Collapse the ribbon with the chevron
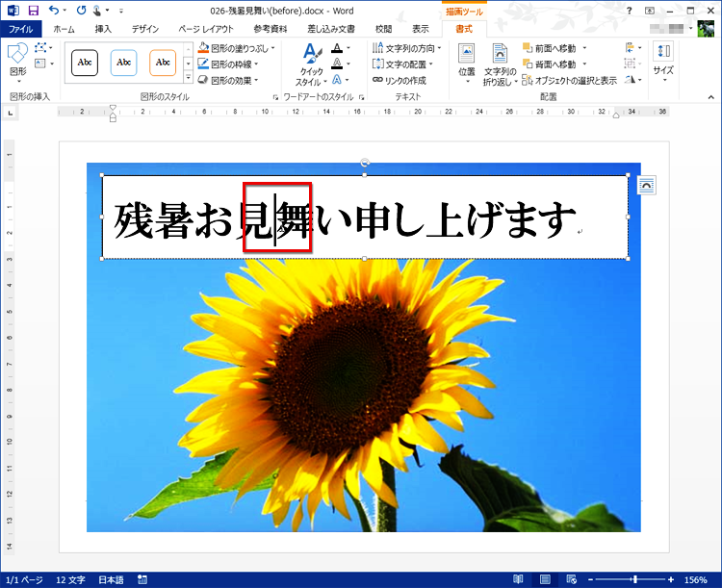The height and width of the screenshot is (588, 722). click(x=711, y=97)
